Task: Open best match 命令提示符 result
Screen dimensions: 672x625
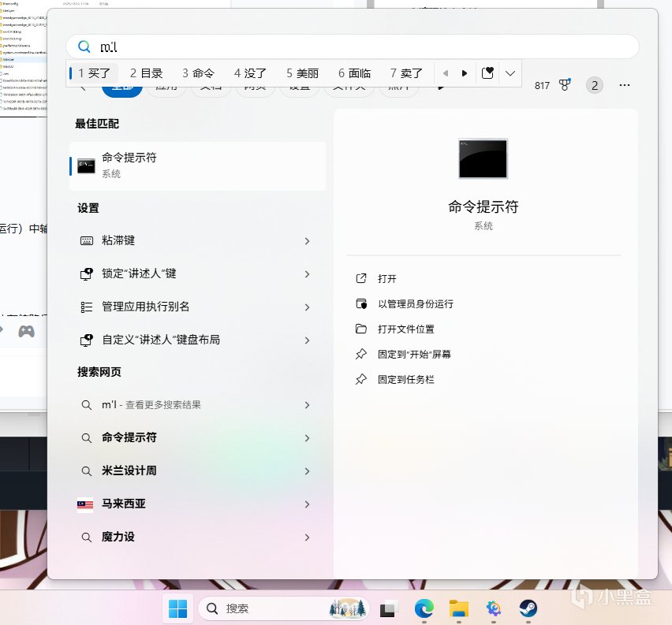Action: 197,166
